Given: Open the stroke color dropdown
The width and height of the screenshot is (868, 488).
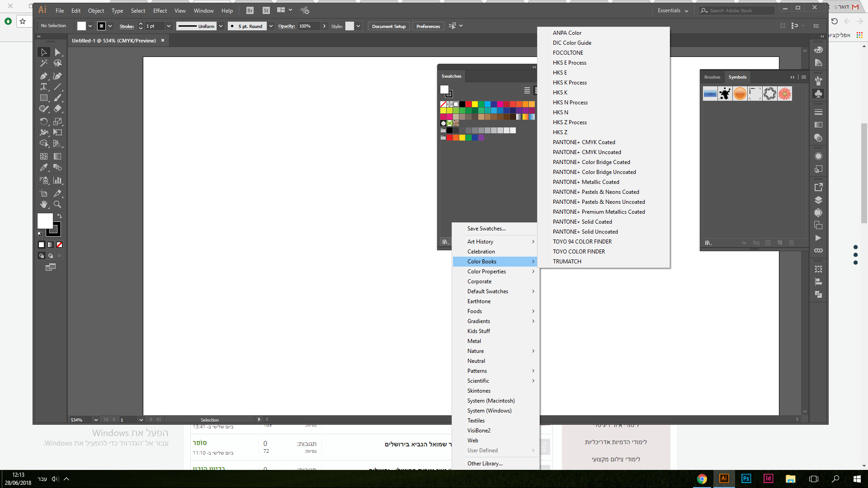Looking at the screenshot, I should pos(110,26).
